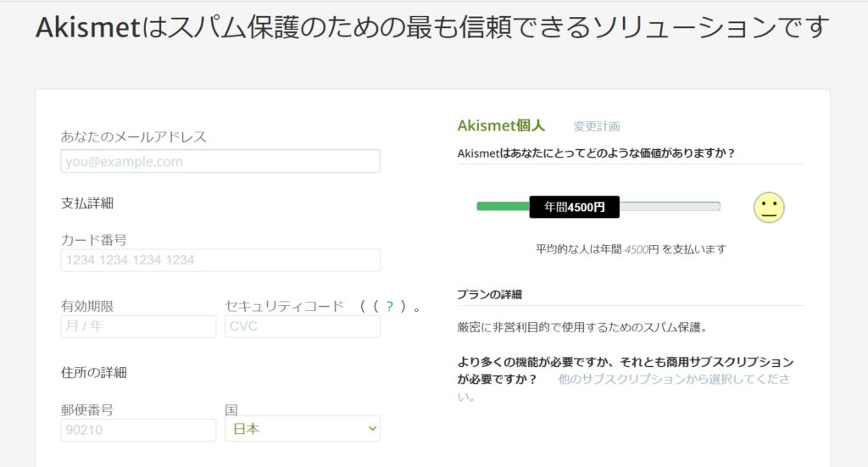Click the question mark security code help
The width and height of the screenshot is (868, 467).
(390, 306)
